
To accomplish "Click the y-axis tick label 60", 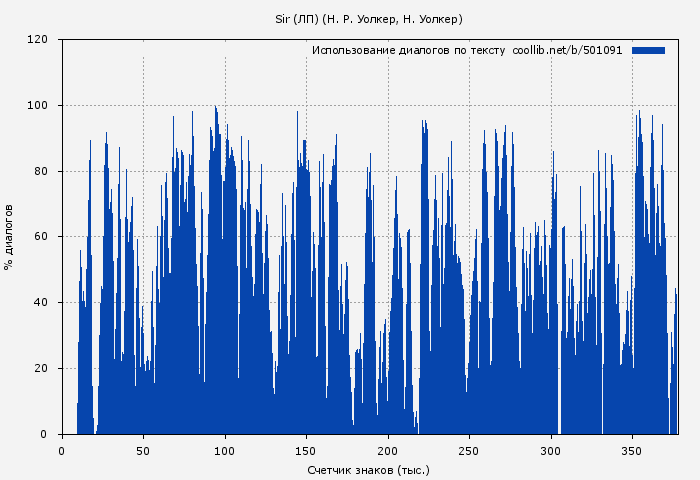I will [41, 237].
